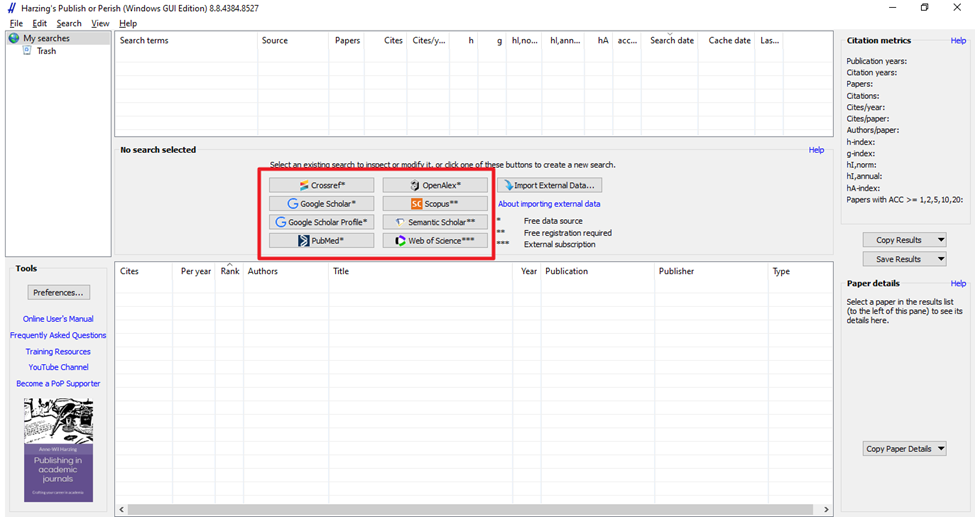The width and height of the screenshot is (975, 517).
Task: Start a new Crossref search
Action: tap(321, 185)
